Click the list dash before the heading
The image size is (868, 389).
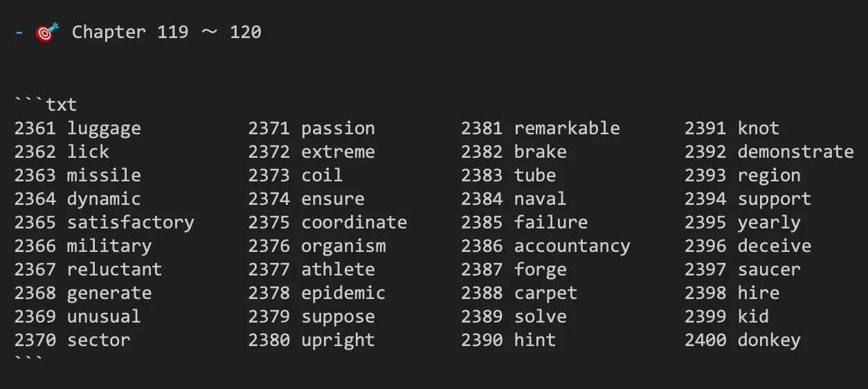[19, 32]
